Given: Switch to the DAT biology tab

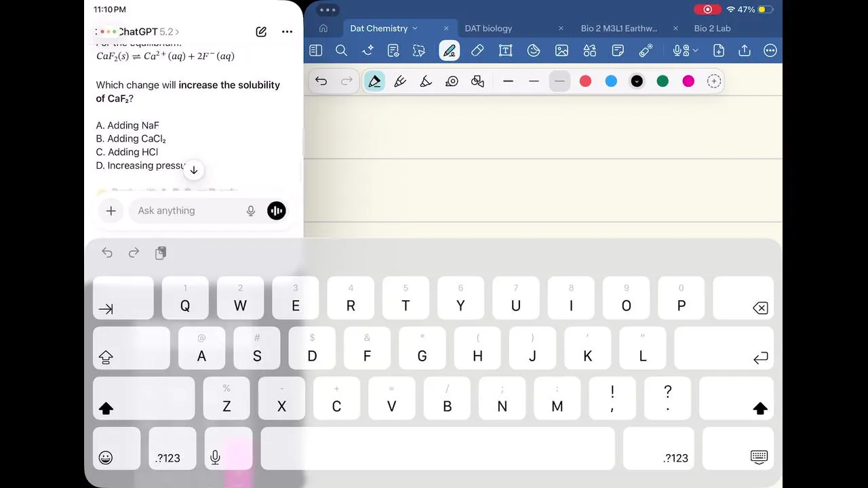Looking at the screenshot, I should point(488,28).
